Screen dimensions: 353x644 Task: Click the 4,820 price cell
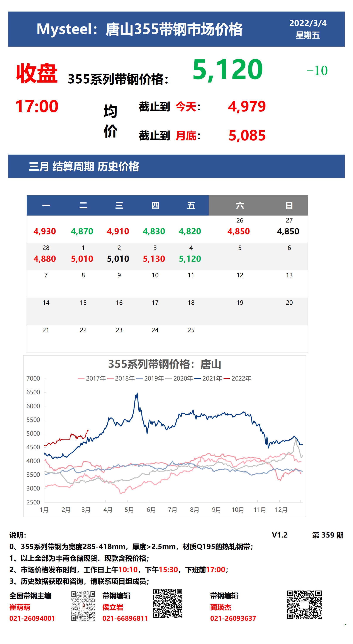pos(190,231)
